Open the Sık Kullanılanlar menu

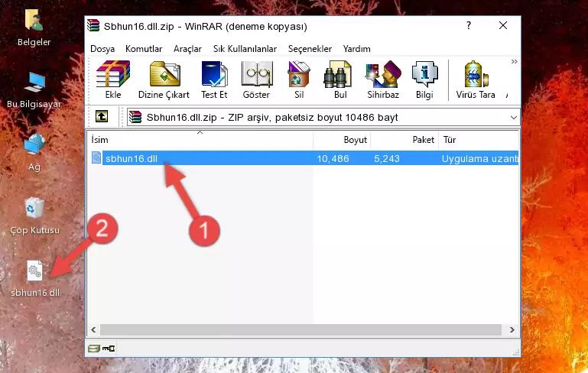(x=245, y=49)
